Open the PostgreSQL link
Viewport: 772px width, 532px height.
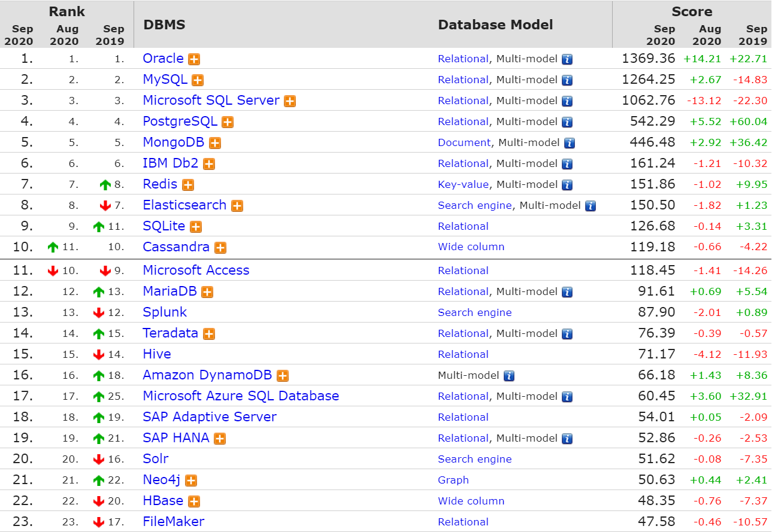180,121
